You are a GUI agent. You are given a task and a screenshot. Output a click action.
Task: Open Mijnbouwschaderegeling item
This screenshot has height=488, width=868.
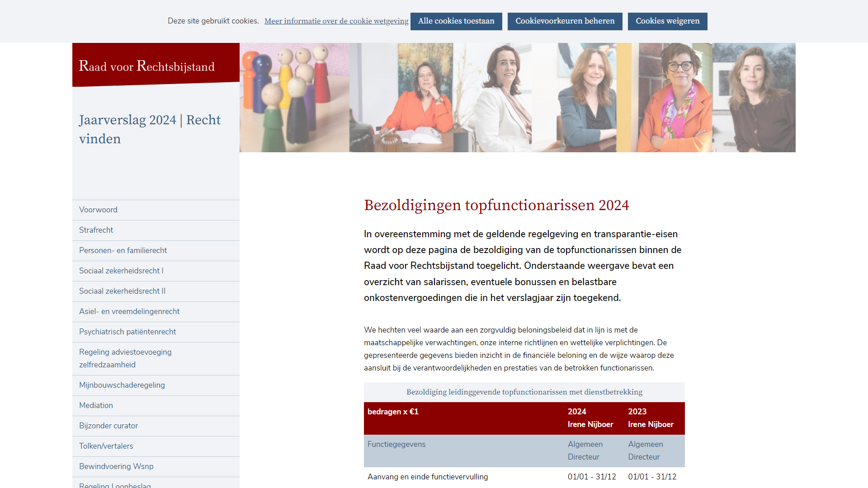tap(156, 385)
